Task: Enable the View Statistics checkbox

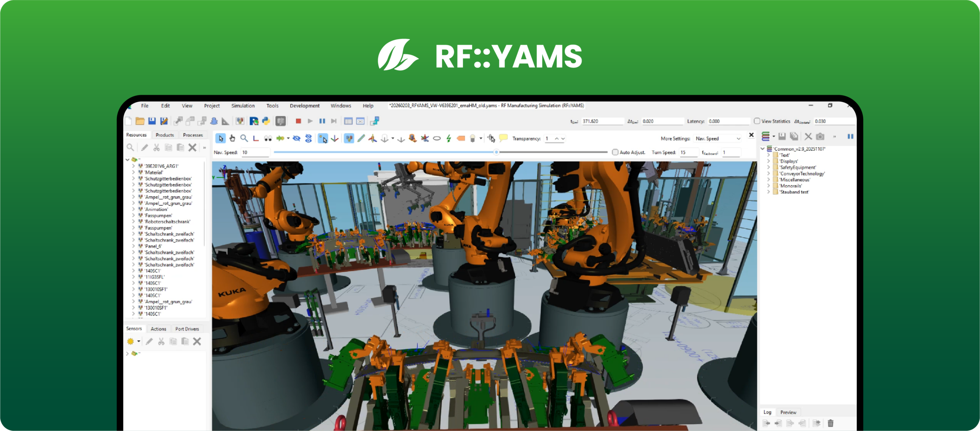Action: tap(757, 121)
